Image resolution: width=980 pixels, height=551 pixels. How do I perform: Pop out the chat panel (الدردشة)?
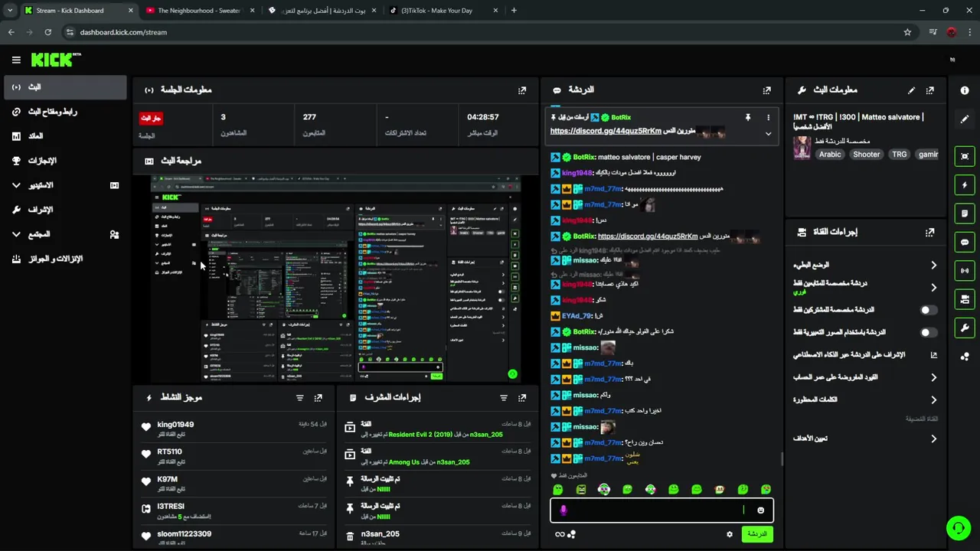click(x=766, y=90)
